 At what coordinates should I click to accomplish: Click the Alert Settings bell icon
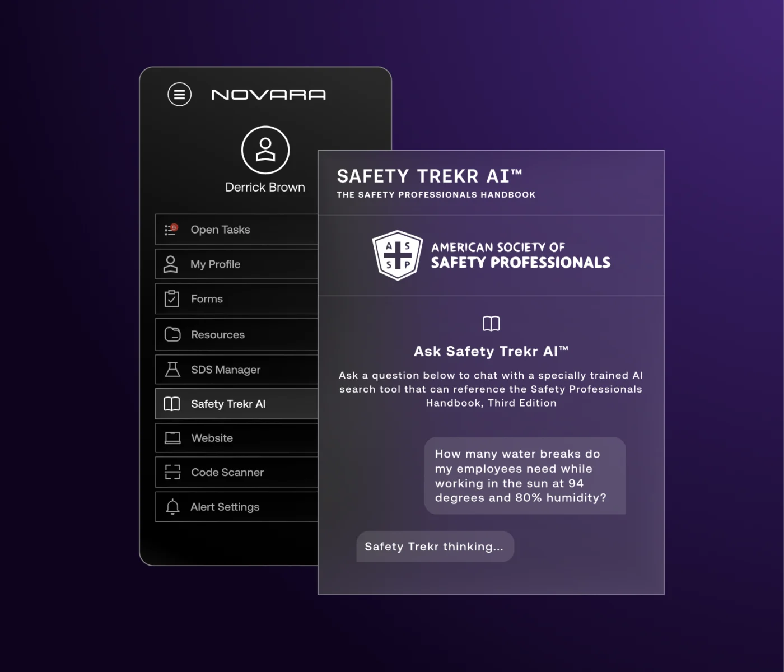[x=172, y=507]
